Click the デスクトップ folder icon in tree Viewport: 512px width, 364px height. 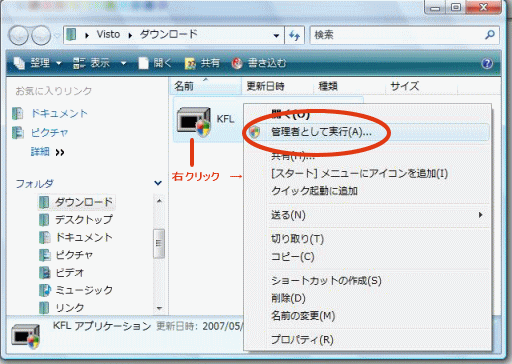44,220
